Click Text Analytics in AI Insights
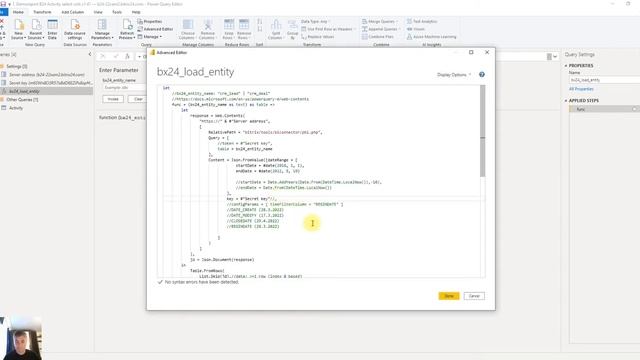 422,21
